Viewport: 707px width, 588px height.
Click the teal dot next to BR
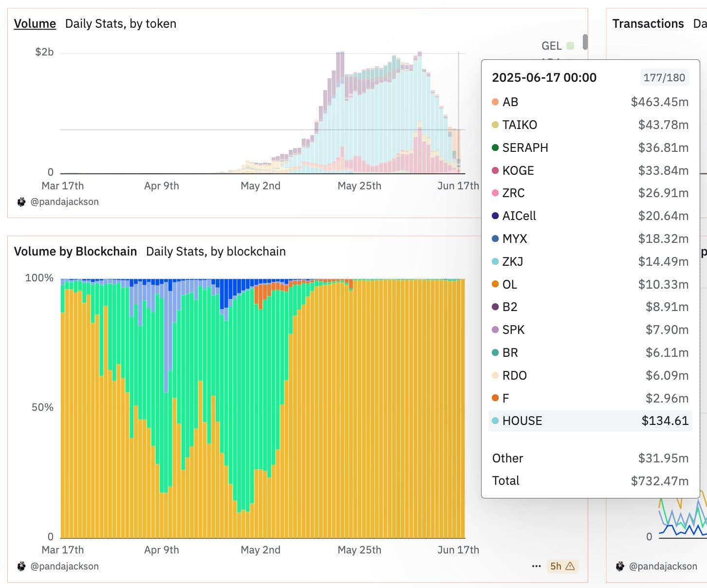pos(495,352)
